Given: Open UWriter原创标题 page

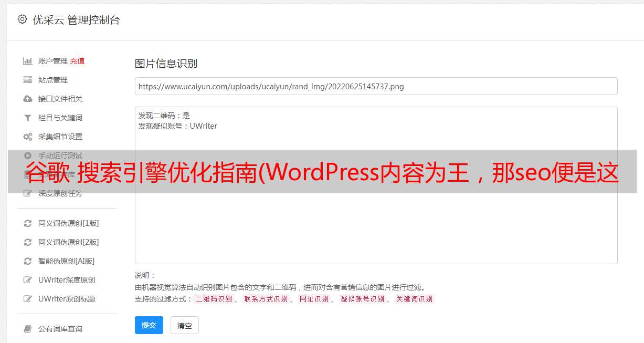Looking at the screenshot, I should click(x=67, y=299).
